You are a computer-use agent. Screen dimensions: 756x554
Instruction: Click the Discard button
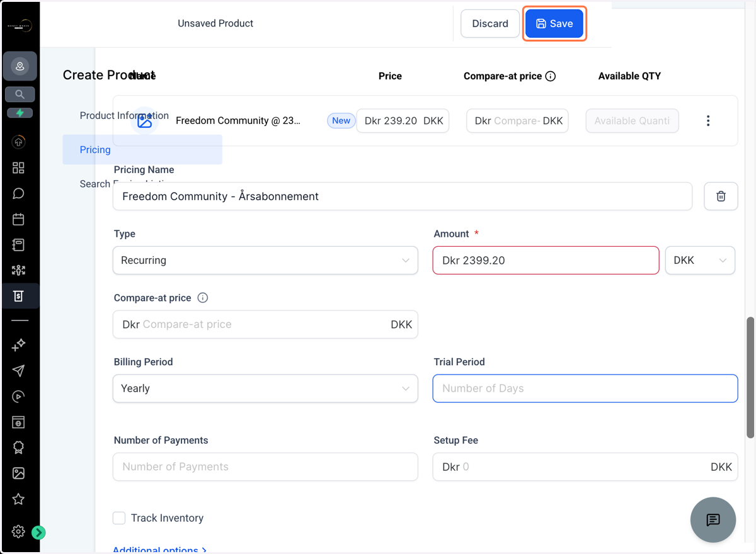490,24
